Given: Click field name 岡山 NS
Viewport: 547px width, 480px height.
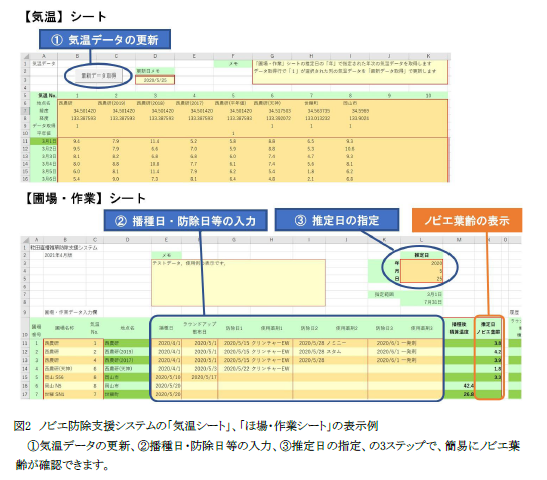Looking at the screenshot, I should pos(65,386).
